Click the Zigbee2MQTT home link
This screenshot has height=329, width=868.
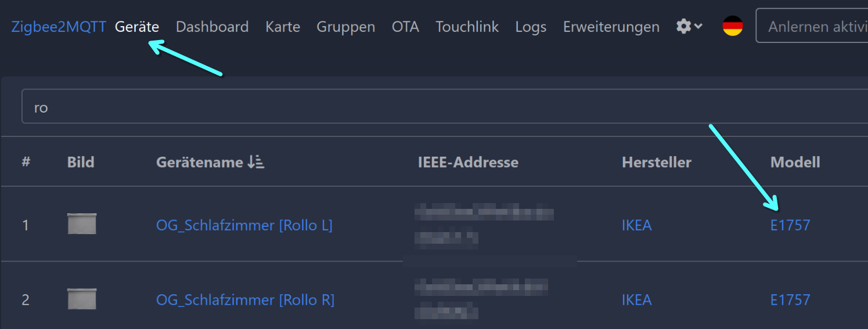(x=59, y=27)
